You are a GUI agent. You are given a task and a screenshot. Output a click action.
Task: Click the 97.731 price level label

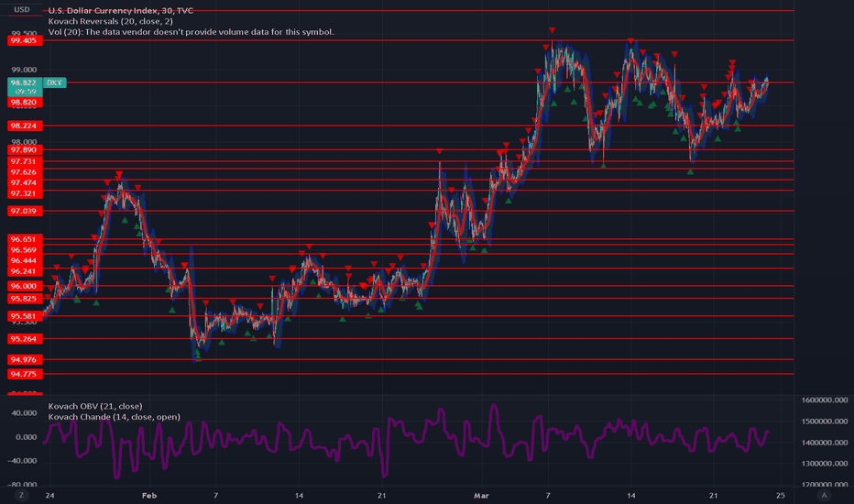(25, 161)
